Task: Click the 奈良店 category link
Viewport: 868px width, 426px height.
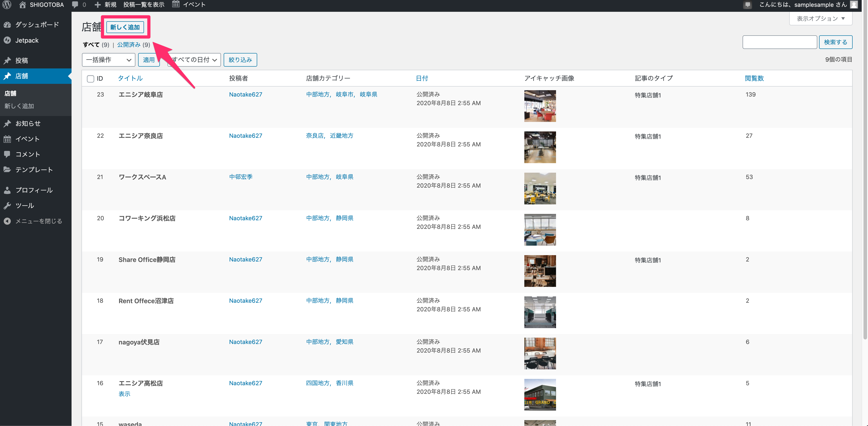Action: coord(315,136)
